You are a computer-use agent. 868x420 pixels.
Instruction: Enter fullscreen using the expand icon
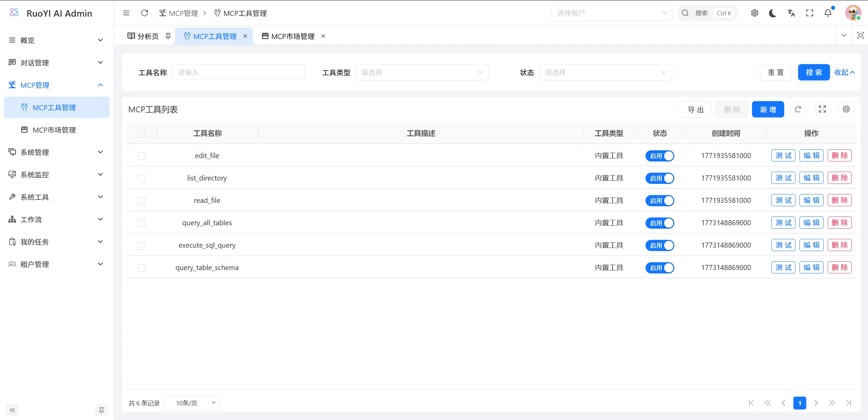click(809, 13)
